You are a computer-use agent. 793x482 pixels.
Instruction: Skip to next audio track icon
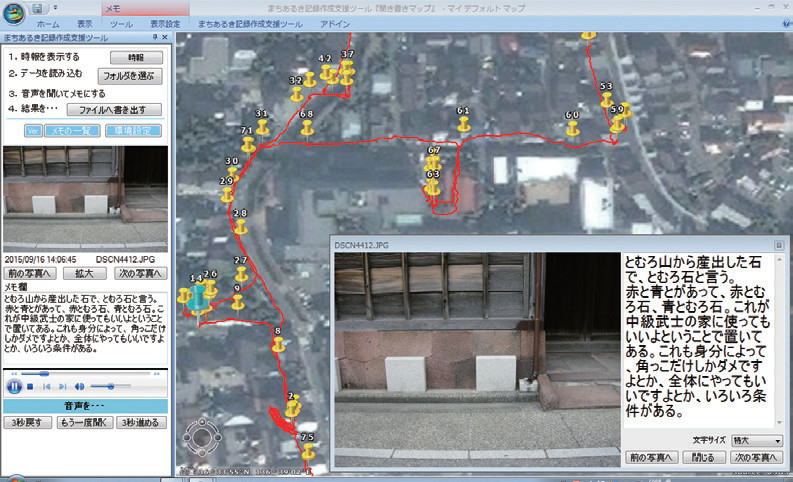coord(61,386)
